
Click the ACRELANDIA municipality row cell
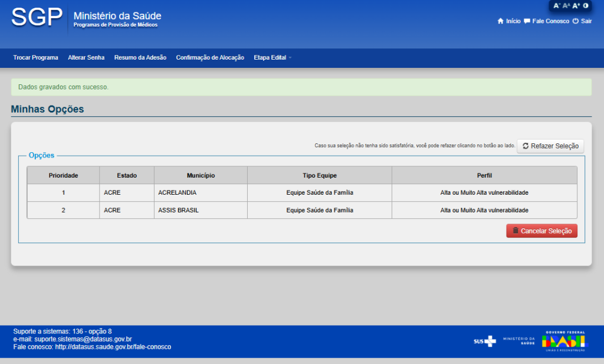178,193
